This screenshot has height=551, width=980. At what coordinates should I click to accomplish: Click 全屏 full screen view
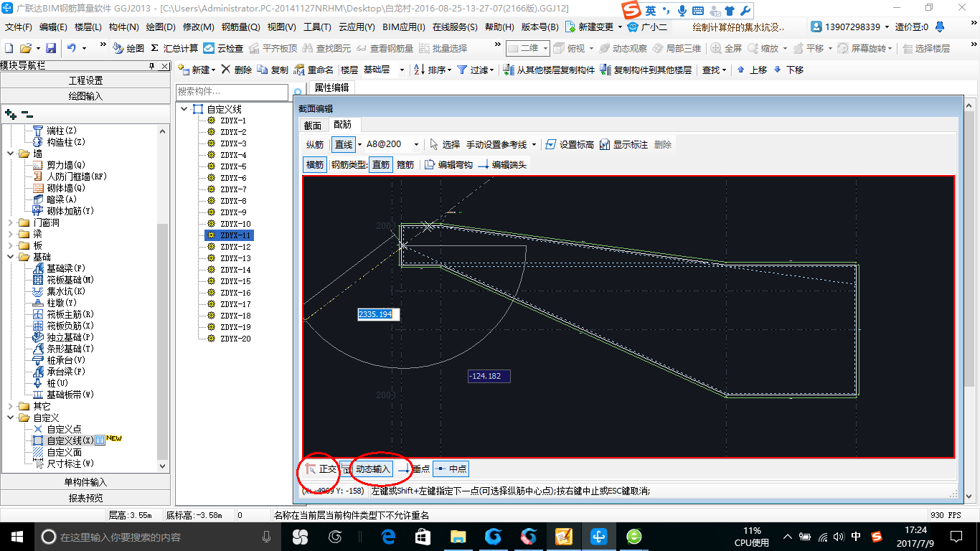(x=726, y=48)
